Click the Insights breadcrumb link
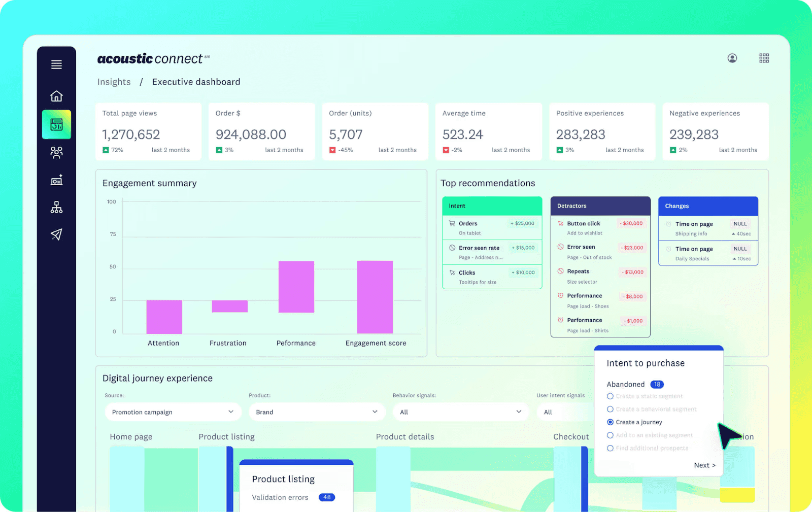The height and width of the screenshot is (512, 812). tap(114, 82)
